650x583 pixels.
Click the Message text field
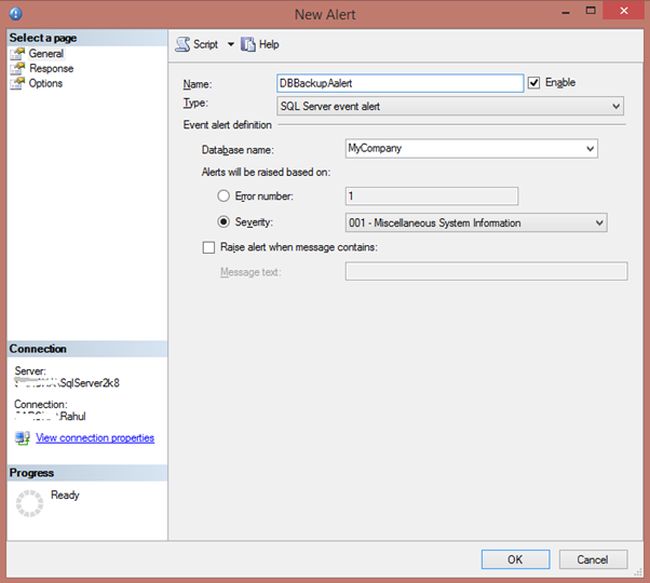pos(486,271)
